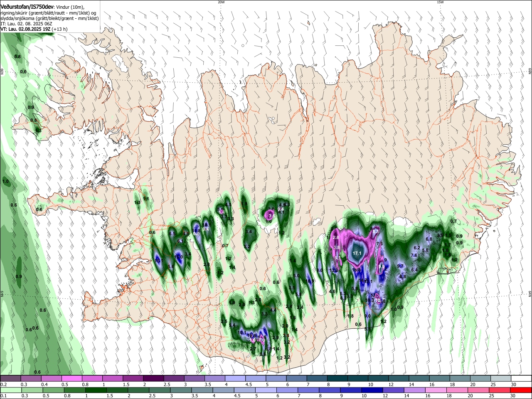Click the 3.9 precipitation value

[440, 235]
